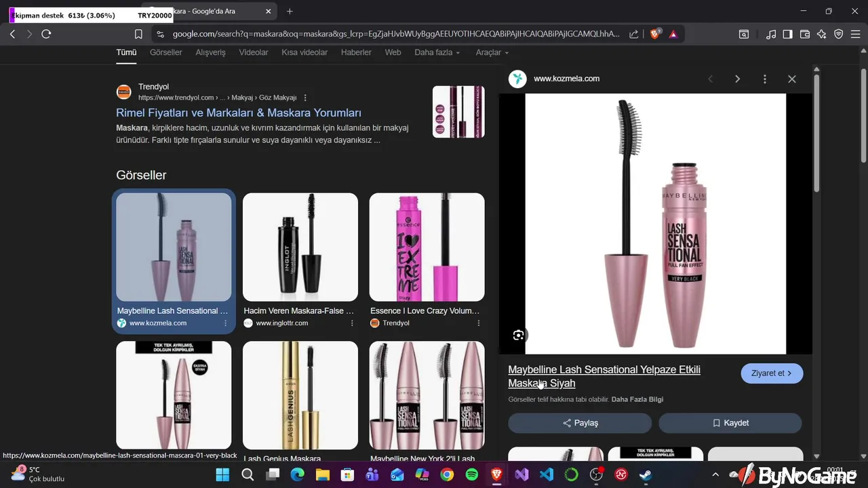Viewport: 868px width, 488px height.
Task: Open weather widget showing 5°C
Action: tap(37, 474)
